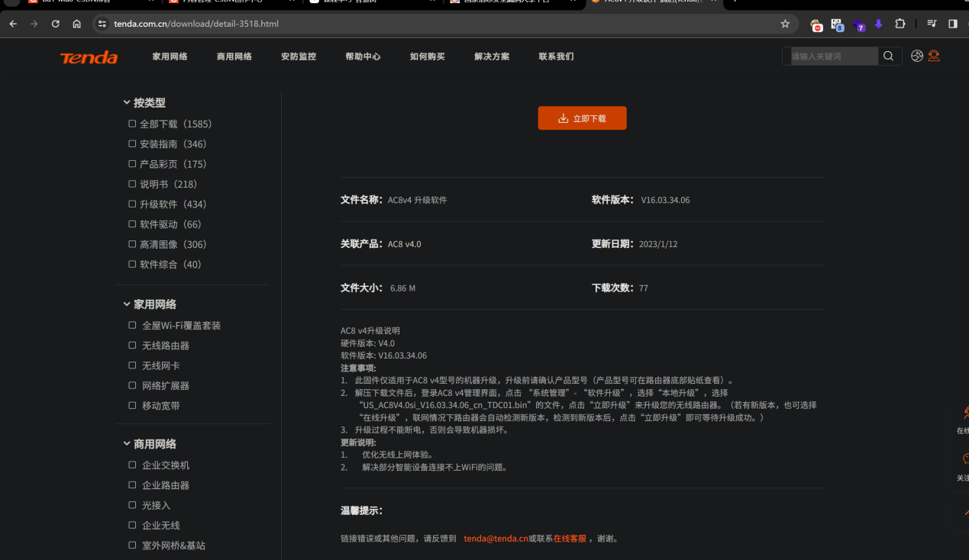
Task: Click the Tenda logo
Action: (89, 57)
